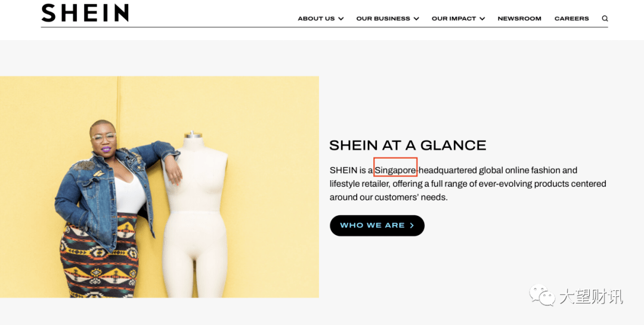The width and height of the screenshot is (644, 325).
Task: Open the search magnifier icon
Action: [605, 18]
